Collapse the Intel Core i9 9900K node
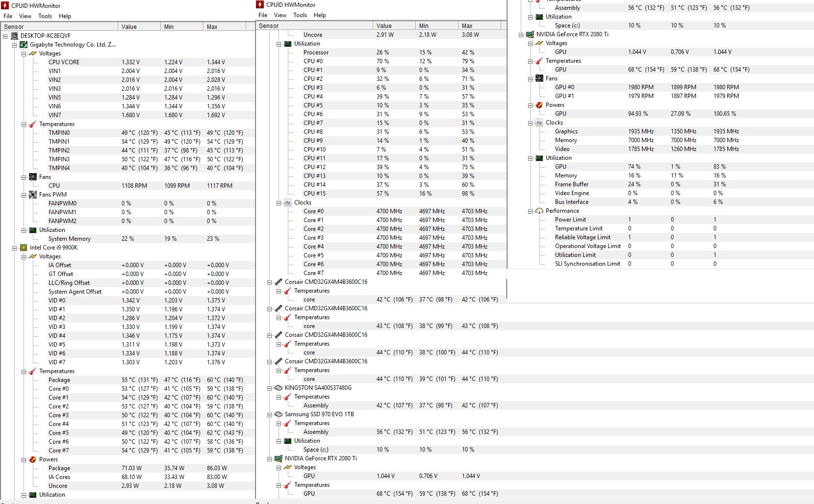 [14, 248]
